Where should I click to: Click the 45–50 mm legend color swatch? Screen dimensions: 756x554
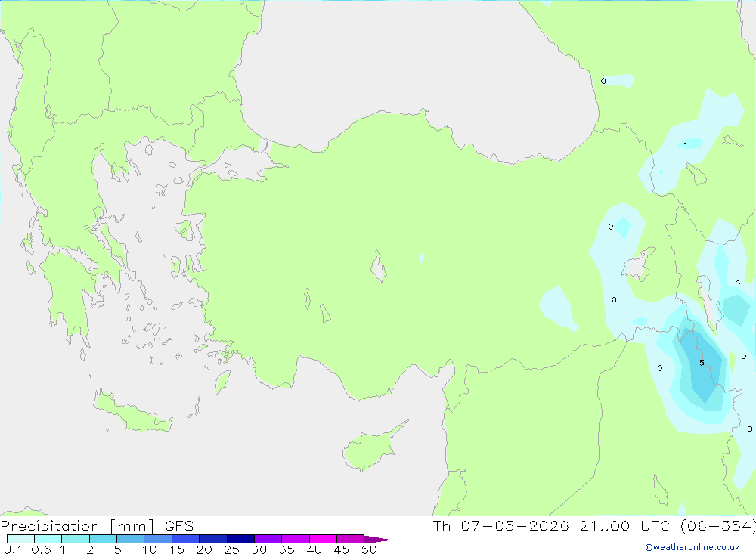click(351, 539)
